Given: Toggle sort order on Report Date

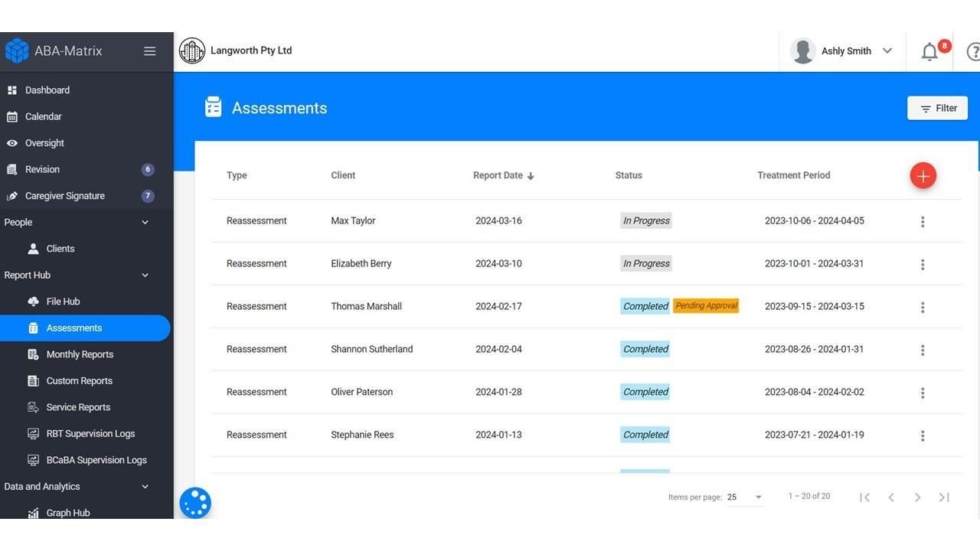Looking at the screenshot, I should (x=502, y=174).
